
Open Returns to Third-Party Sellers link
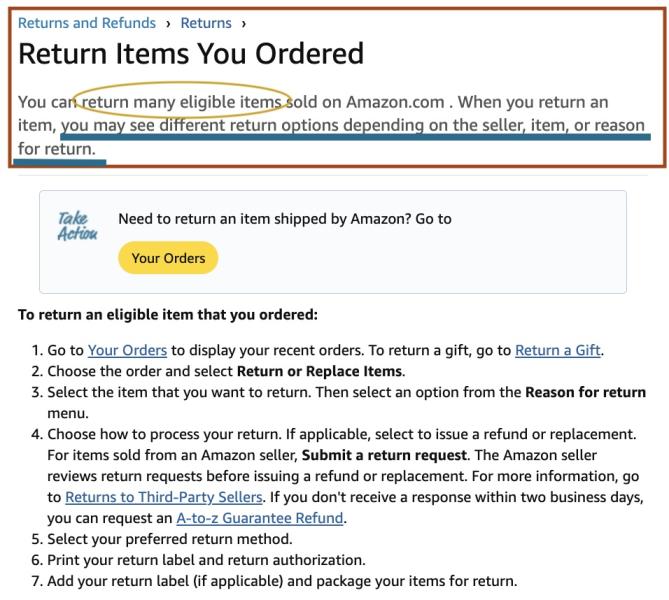[x=163, y=497]
